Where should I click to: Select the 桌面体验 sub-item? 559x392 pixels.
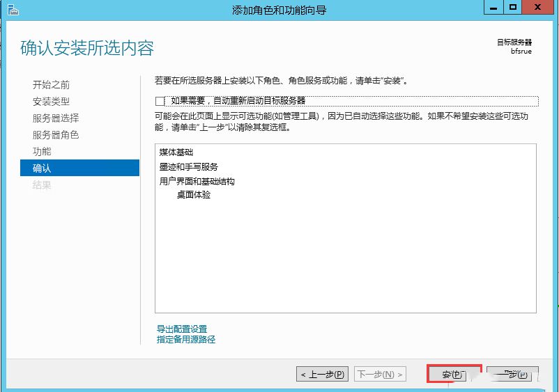[194, 196]
